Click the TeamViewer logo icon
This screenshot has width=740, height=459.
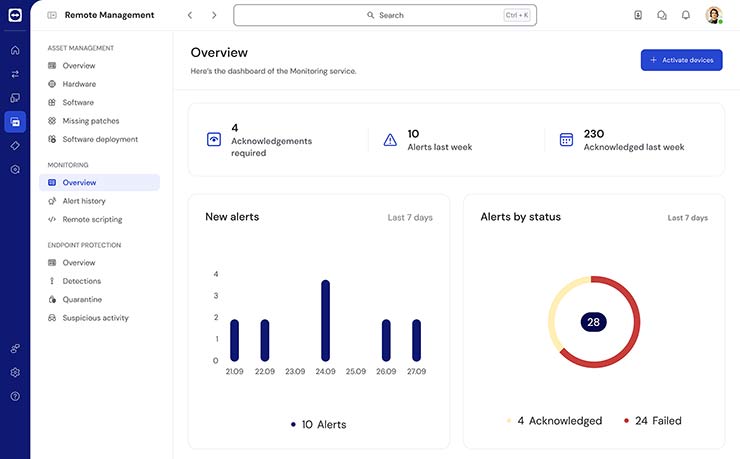pyautogui.click(x=15, y=15)
